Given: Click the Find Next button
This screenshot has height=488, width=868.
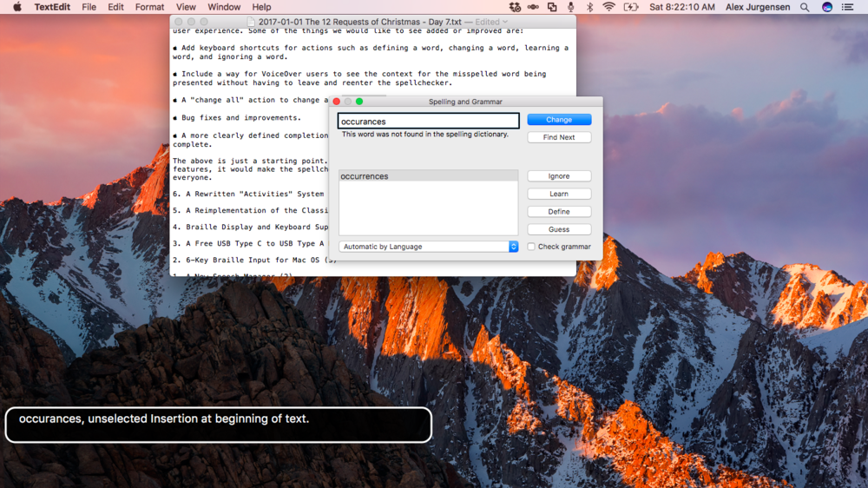Looking at the screenshot, I should [559, 137].
